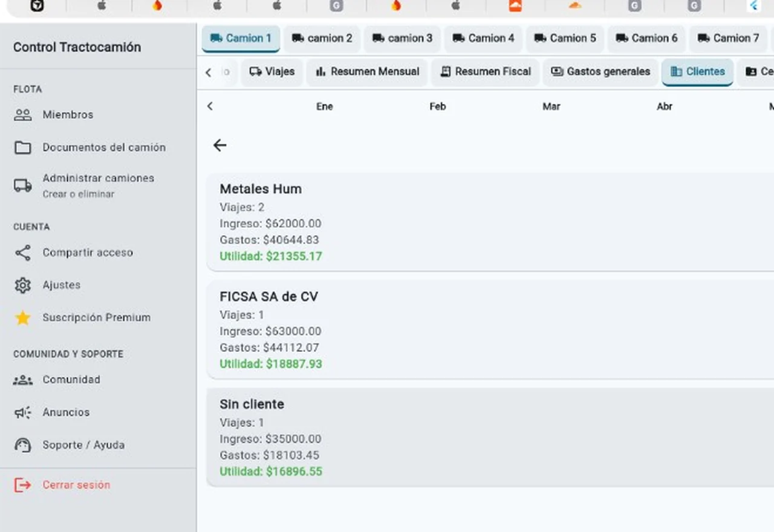Click the Comunidad people icon
Image resolution: width=774 pixels, height=532 pixels.
click(23, 380)
